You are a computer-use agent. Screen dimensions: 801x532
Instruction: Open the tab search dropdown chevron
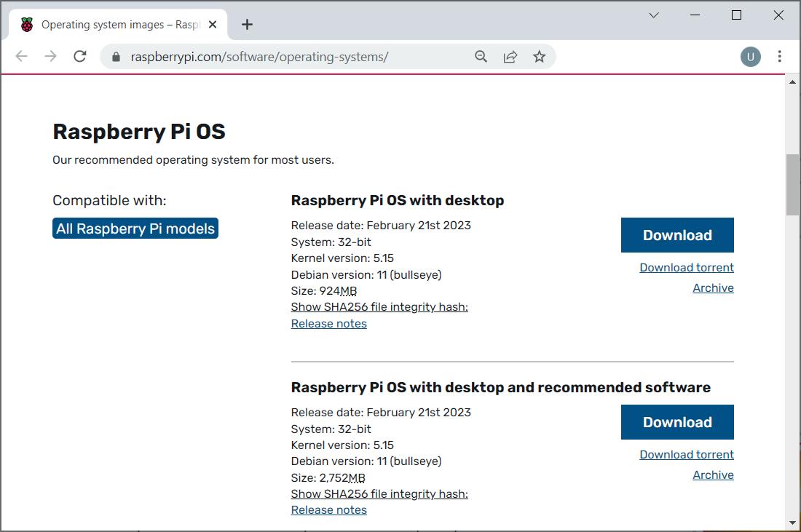653,15
